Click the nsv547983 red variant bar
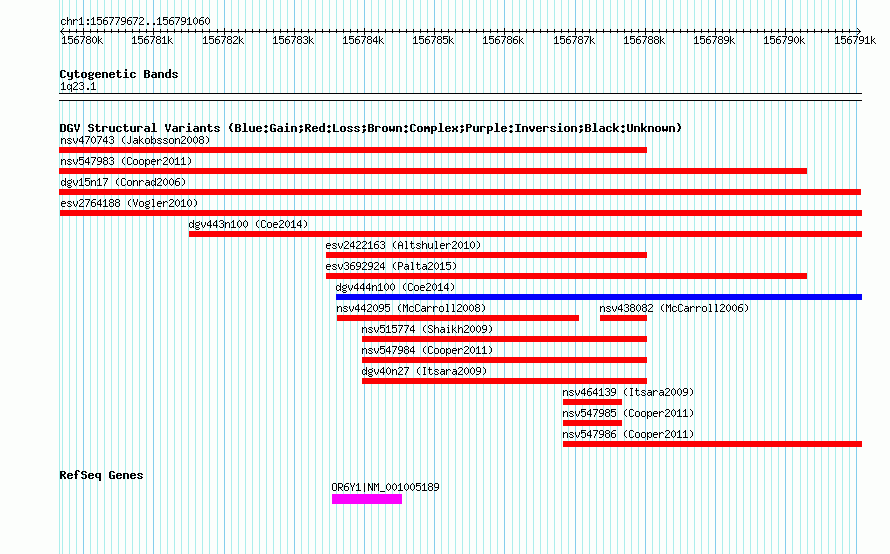Screen dimensions: 890x554 click(x=433, y=171)
